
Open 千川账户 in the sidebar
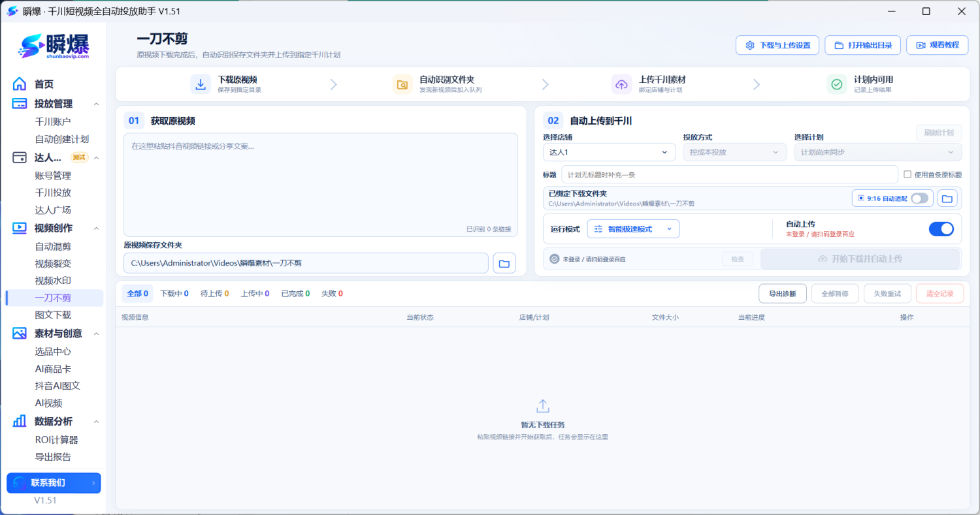tap(53, 121)
